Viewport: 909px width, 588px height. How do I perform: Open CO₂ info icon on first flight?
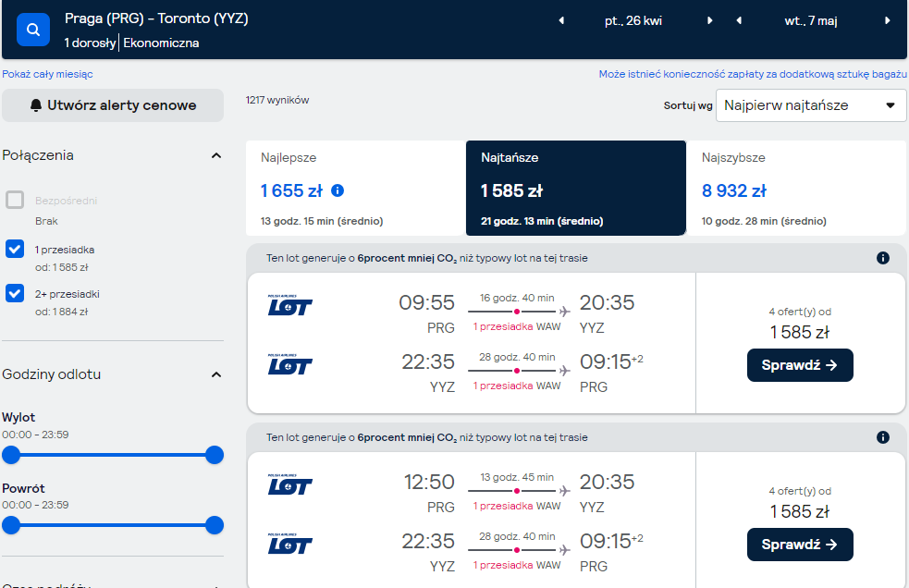click(882, 258)
